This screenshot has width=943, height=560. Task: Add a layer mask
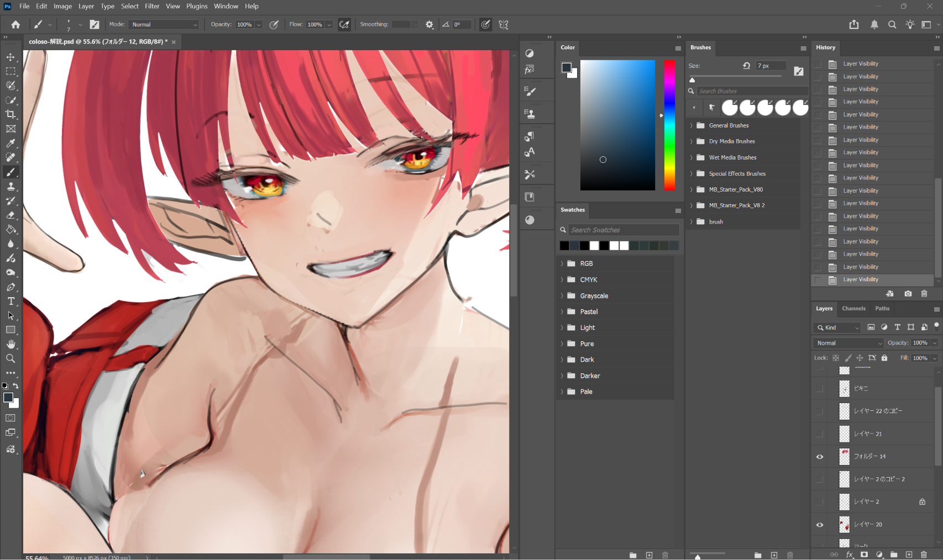864,554
